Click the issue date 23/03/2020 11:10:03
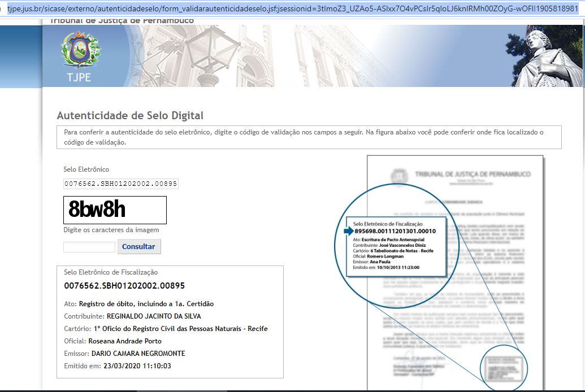Image resolution: width=585 pixels, height=392 pixels. tap(137, 366)
